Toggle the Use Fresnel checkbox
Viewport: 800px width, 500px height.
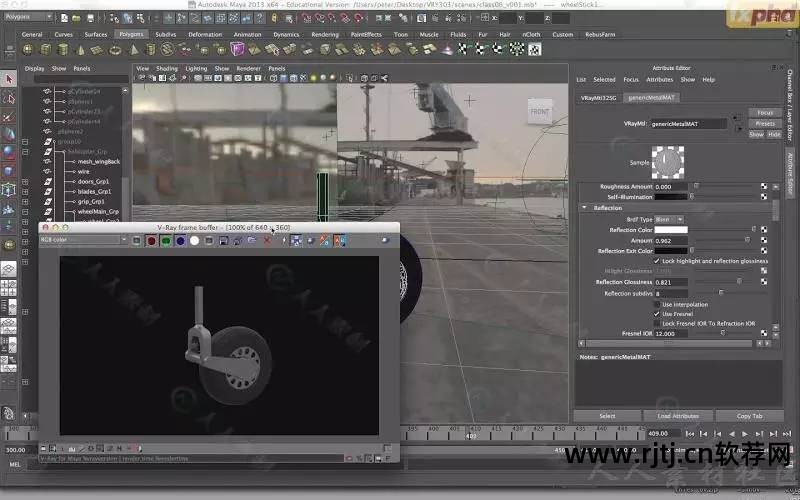tap(657, 314)
